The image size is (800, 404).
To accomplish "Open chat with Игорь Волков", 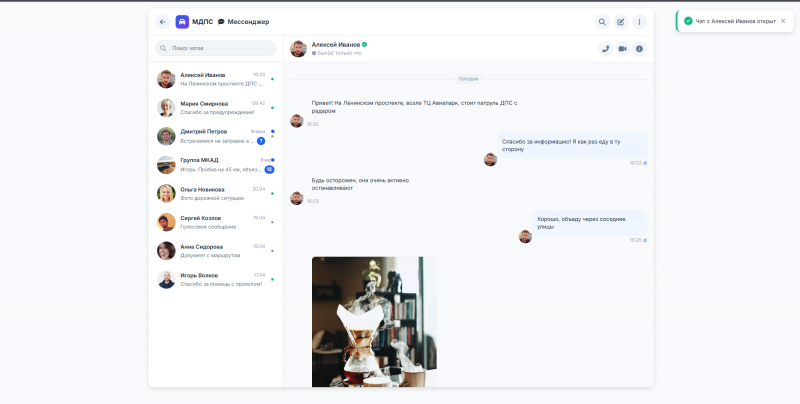I will (x=216, y=279).
